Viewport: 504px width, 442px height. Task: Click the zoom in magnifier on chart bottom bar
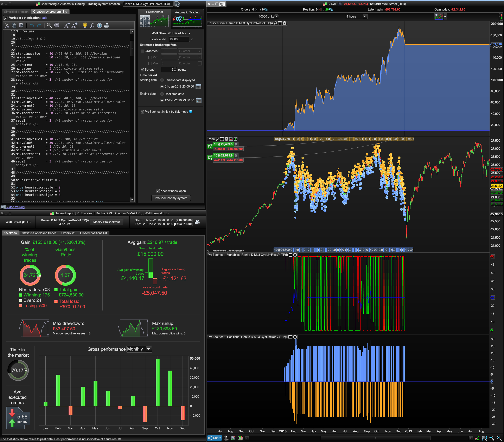click(499, 438)
